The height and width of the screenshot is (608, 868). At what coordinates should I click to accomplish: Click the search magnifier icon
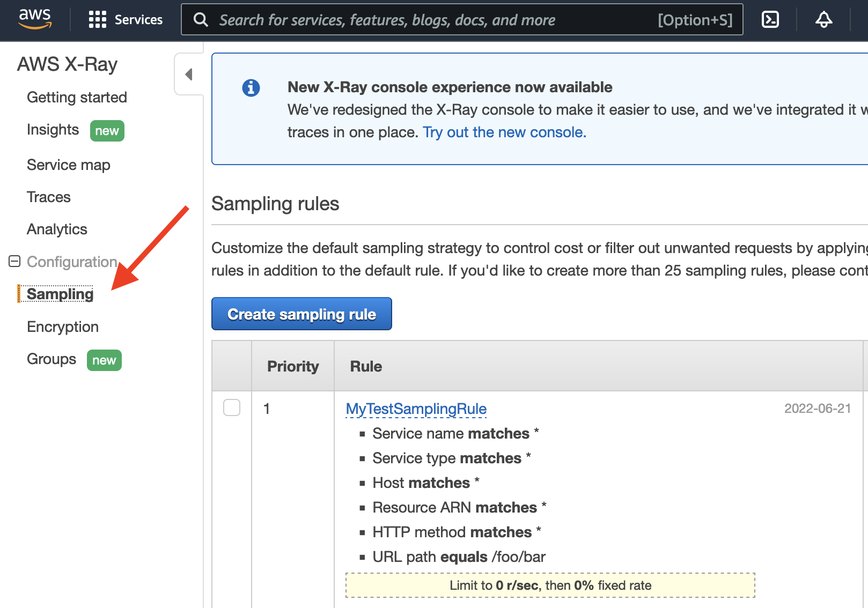[201, 20]
